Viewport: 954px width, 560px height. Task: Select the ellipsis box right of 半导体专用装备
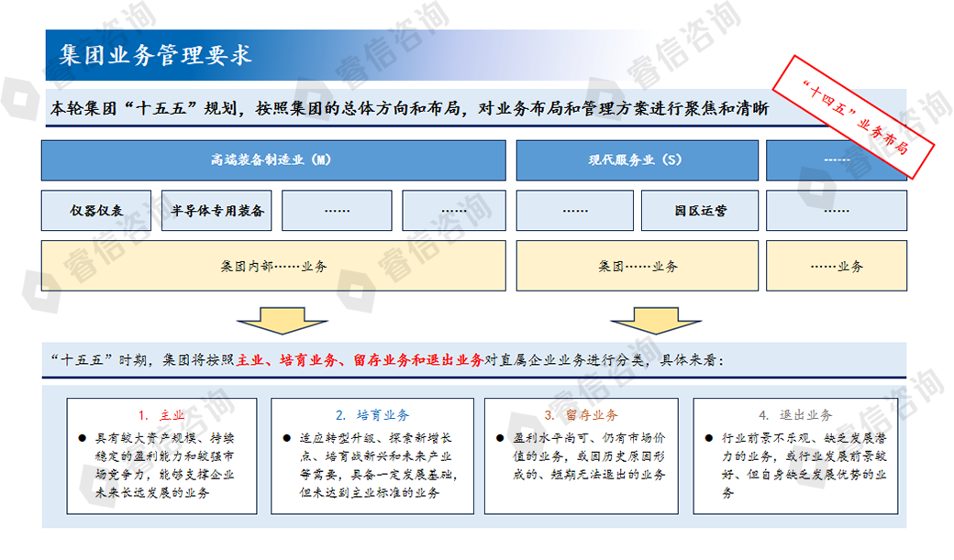pos(337,211)
